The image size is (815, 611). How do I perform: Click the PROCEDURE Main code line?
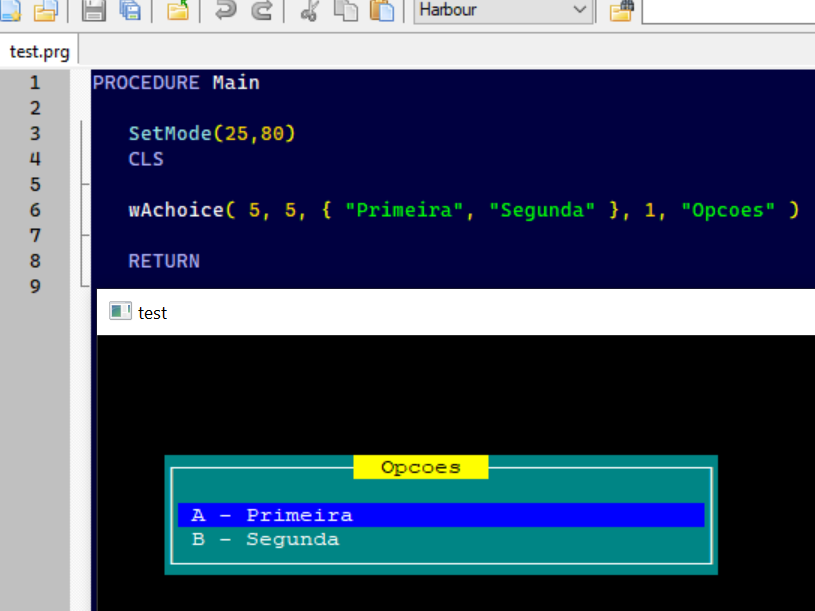tap(176, 83)
